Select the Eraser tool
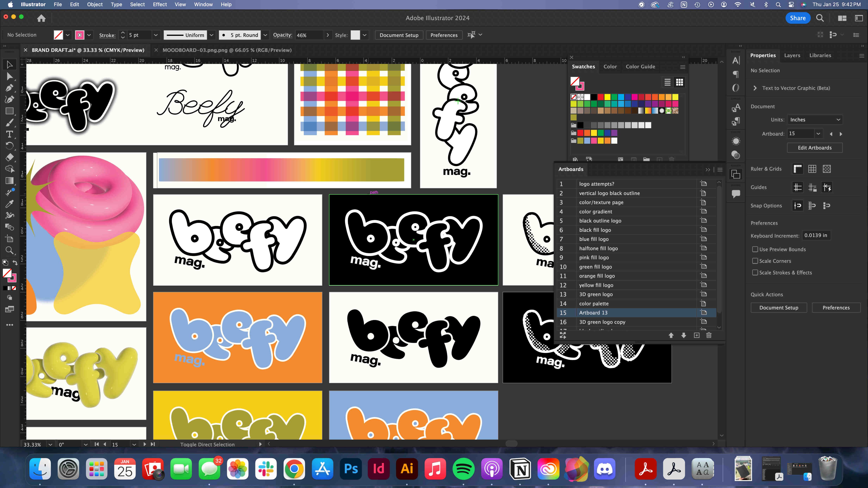 click(9, 157)
